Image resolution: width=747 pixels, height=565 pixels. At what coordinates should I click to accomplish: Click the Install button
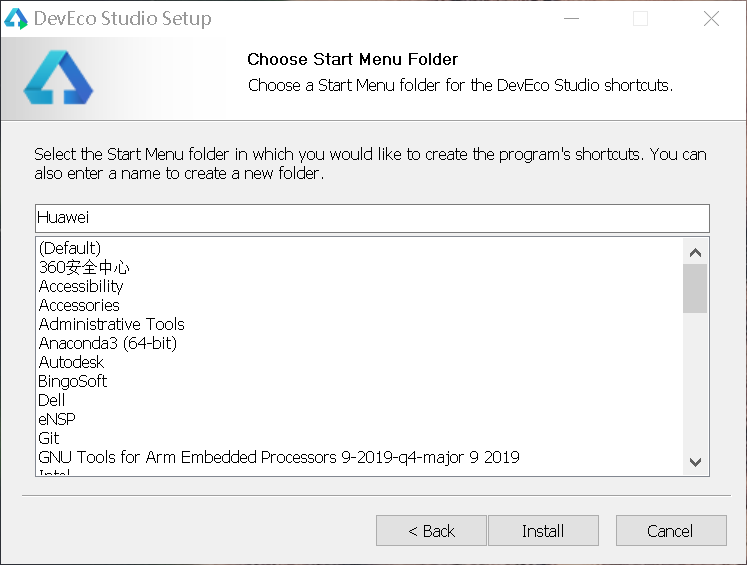point(543,531)
